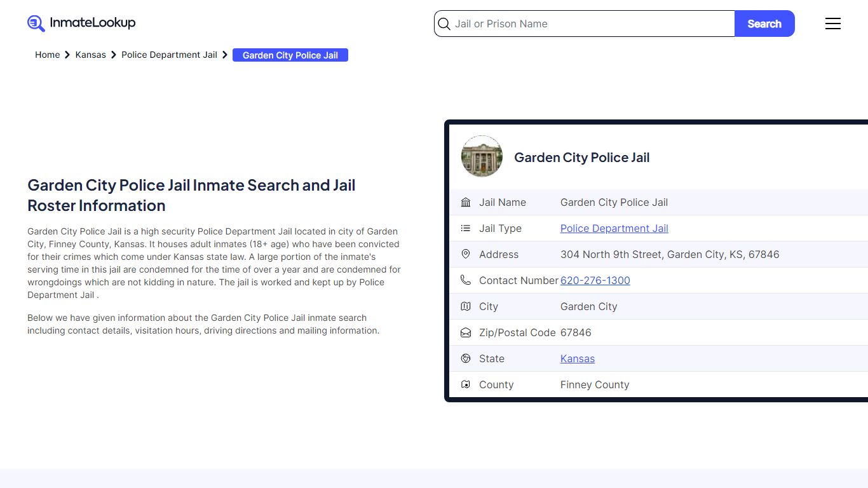
Task: Click the County map marker icon
Action: (466, 384)
